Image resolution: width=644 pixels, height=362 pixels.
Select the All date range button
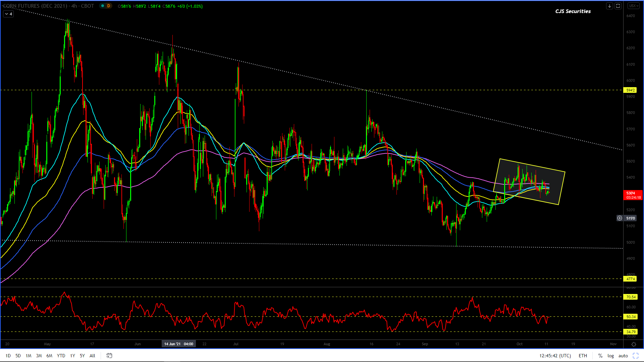pos(92,356)
